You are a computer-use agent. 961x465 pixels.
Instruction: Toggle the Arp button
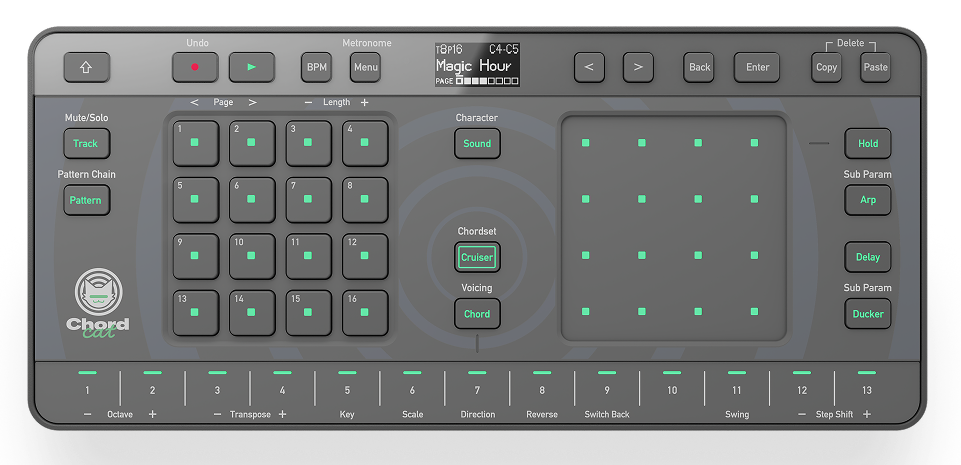pyautogui.click(x=867, y=200)
